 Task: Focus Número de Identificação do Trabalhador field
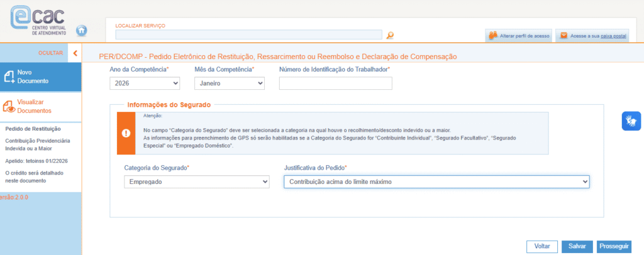335,83
